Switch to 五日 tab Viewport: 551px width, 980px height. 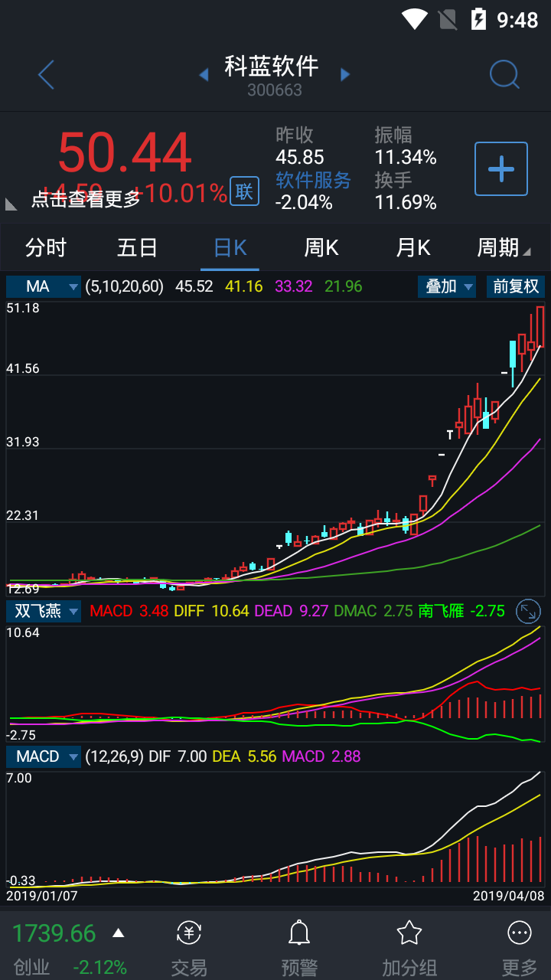tap(138, 247)
